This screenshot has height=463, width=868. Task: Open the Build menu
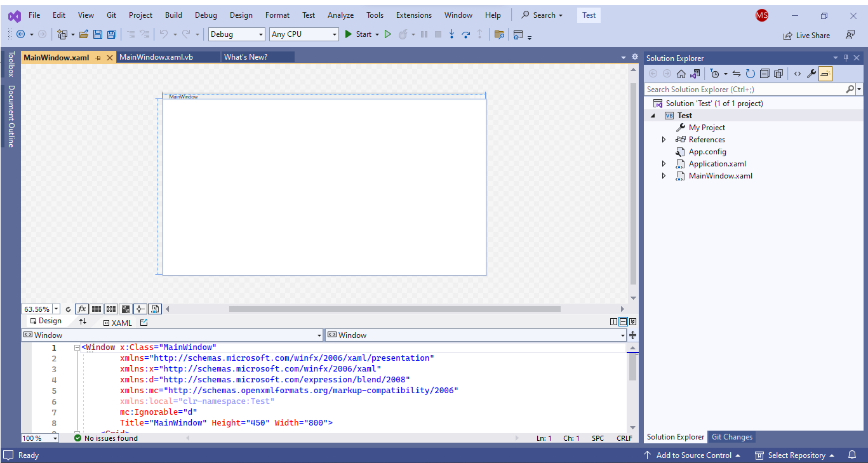[173, 15]
